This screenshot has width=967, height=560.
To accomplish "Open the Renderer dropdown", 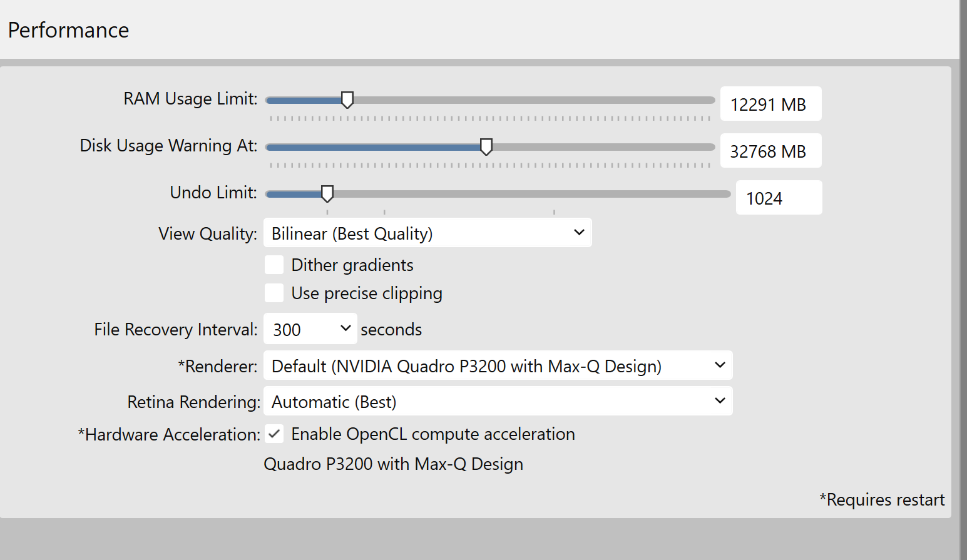I will pos(498,365).
